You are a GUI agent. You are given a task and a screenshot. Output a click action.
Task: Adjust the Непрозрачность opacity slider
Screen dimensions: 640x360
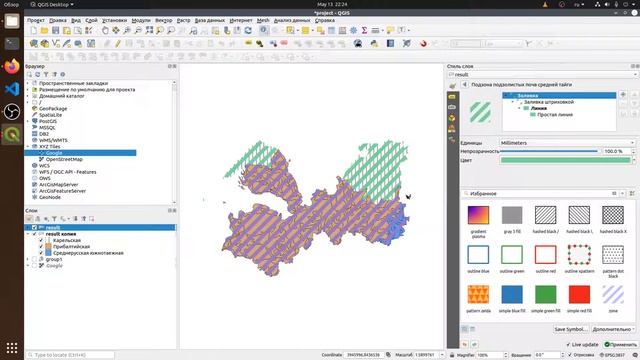click(x=549, y=151)
